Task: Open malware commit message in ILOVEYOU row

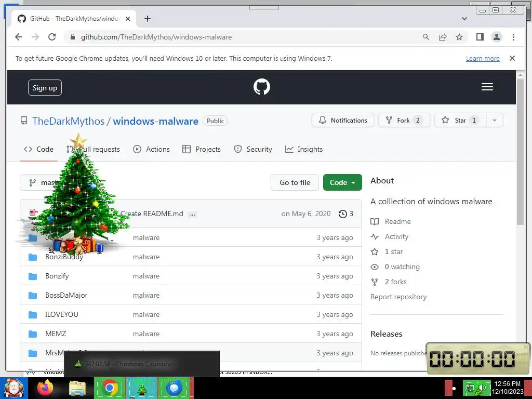Action: tap(146, 314)
